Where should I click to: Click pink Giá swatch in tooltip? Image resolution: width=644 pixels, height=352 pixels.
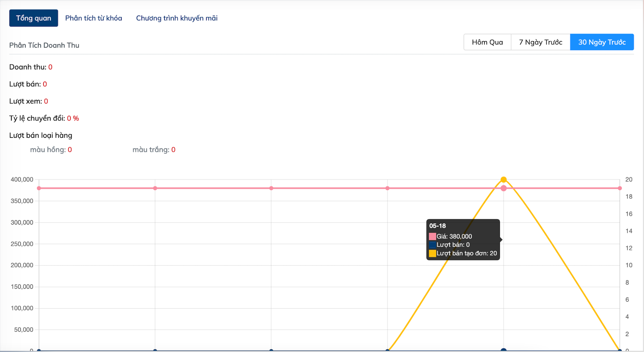click(x=432, y=236)
